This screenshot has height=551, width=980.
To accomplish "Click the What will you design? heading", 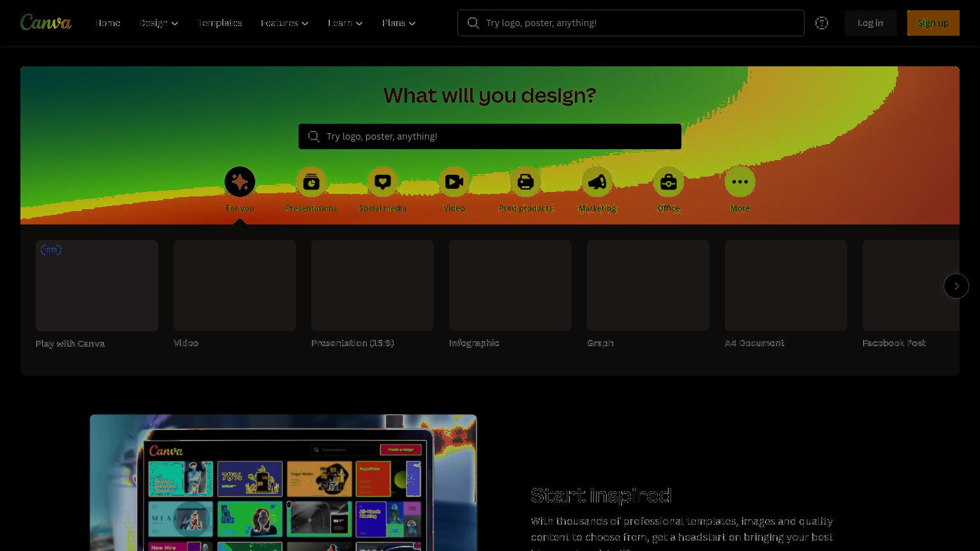I will coord(490,96).
